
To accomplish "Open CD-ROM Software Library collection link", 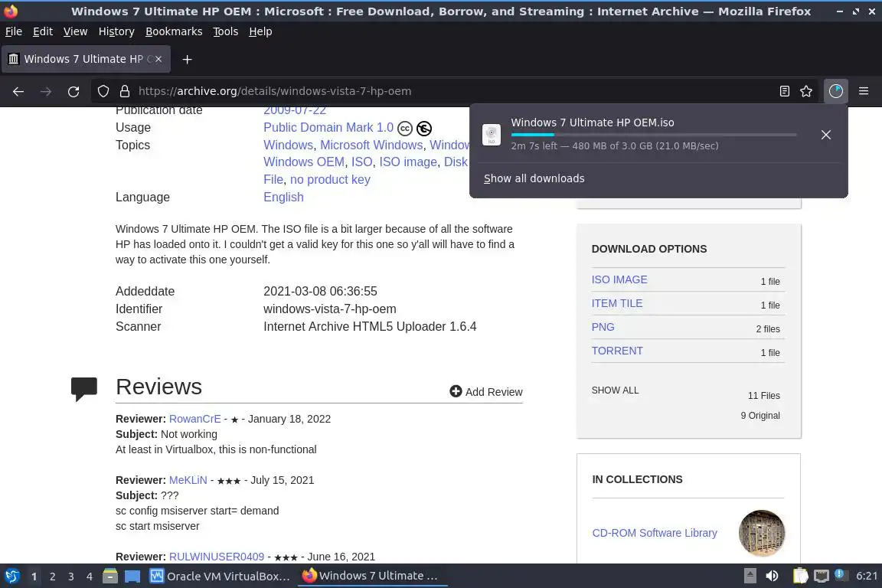I will tap(655, 533).
